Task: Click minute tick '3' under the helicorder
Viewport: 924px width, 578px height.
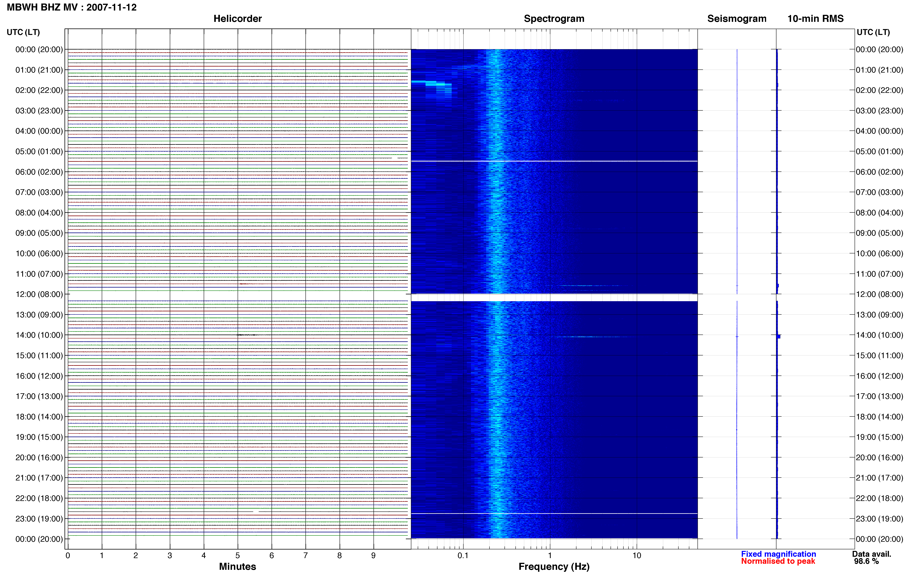Action: click(x=170, y=555)
